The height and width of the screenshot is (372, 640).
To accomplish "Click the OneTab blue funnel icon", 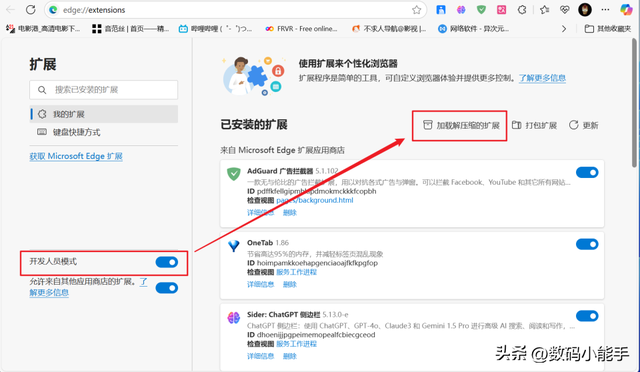I will (233, 246).
